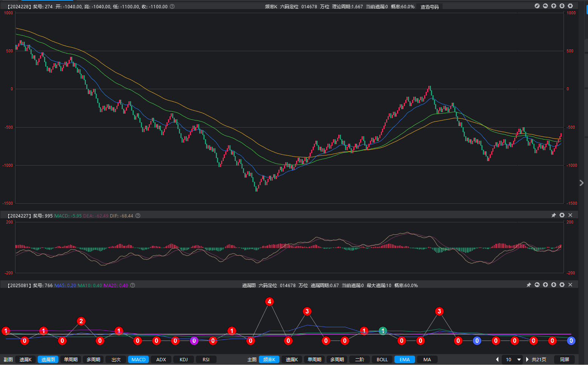588x365 pixels.
Task: Select 多周期 in sub-chart options
Action: pyautogui.click(x=93, y=359)
